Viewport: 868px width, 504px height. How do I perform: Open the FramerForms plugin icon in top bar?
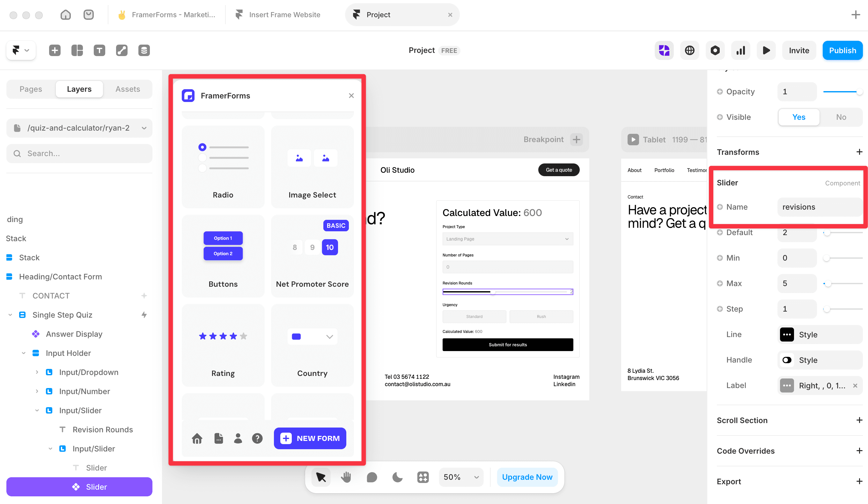click(x=664, y=50)
